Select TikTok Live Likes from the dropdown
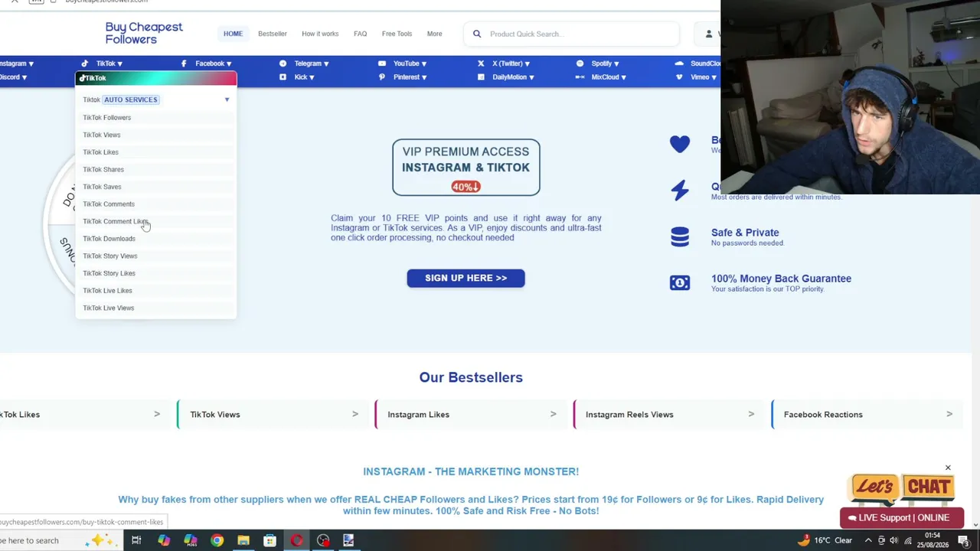Image resolution: width=980 pixels, height=551 pixels. click(156, 291)
